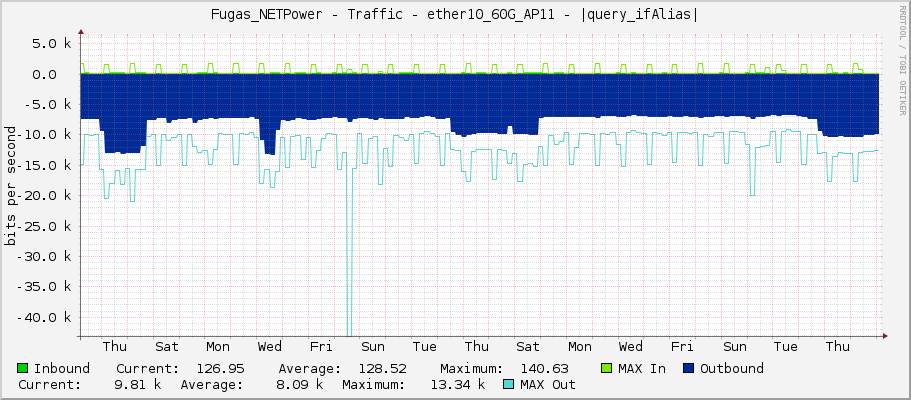
Task: Click the 'Inbound' legend label
Action: (x=62, y=369)
